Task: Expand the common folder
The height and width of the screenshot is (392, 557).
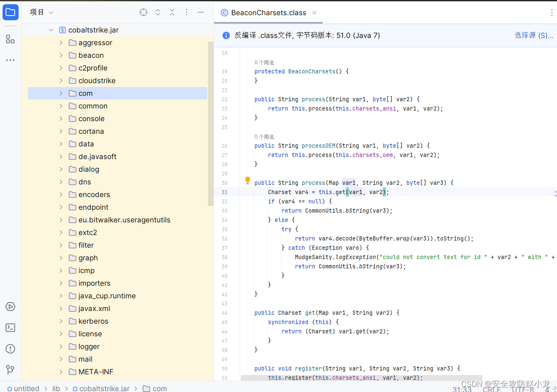Action: 61,106
